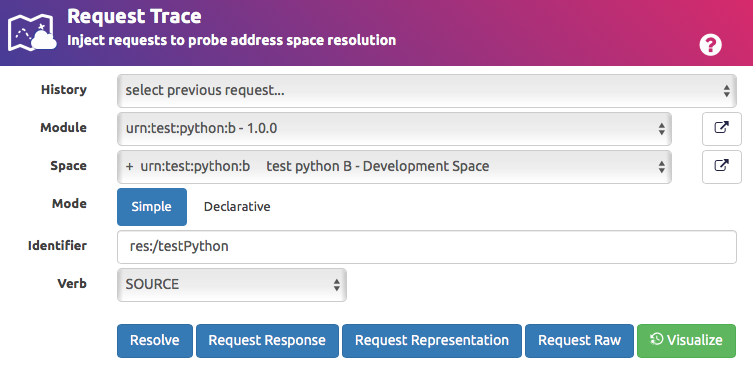Click the help question mark icon

pyautogui.click(x=710, y=45)
